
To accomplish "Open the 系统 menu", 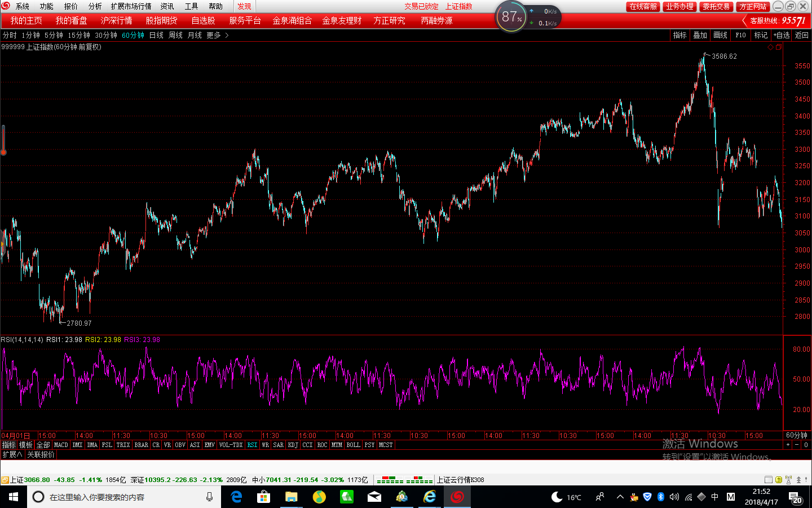I will 23,6.
